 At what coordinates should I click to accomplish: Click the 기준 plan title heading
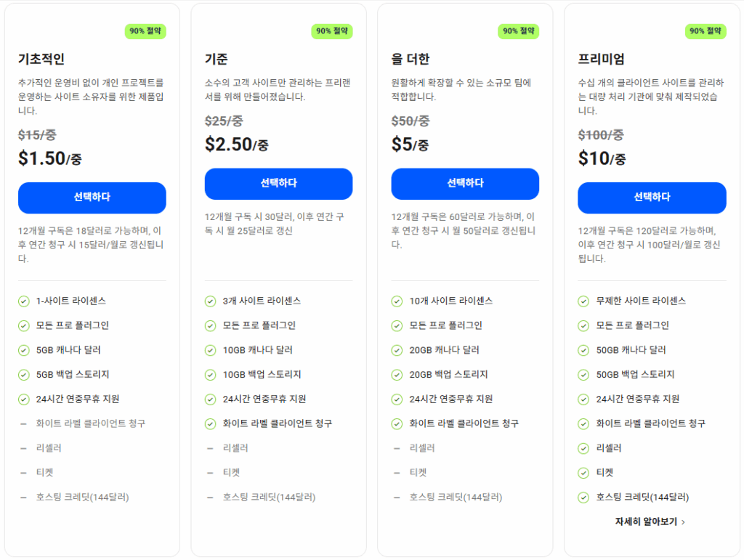pos(216,60)
